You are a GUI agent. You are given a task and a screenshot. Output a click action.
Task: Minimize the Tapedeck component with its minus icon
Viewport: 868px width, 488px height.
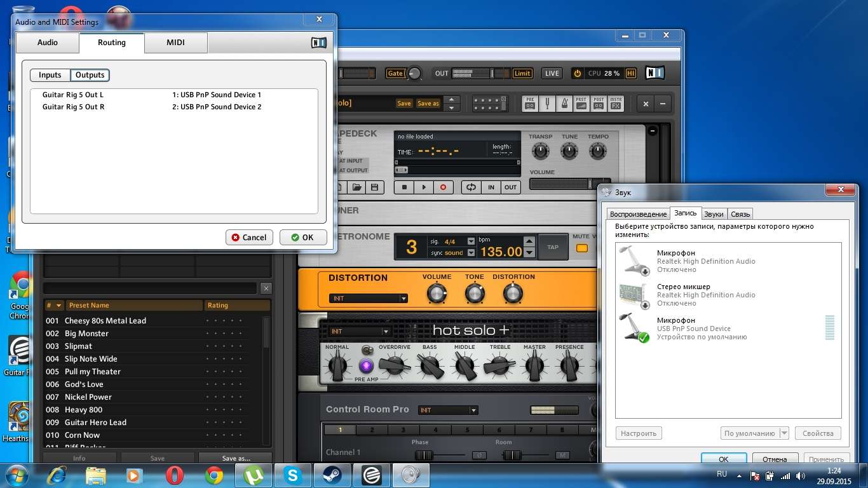(652, 131)
